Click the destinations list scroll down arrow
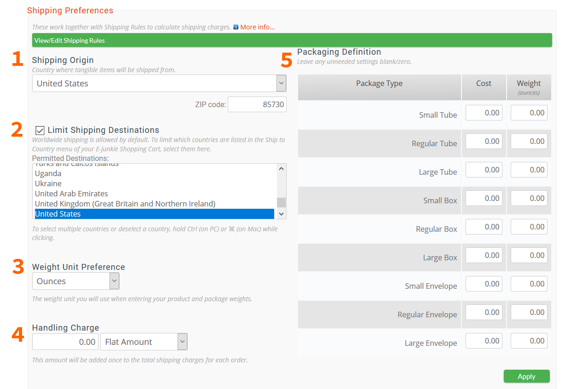 pos(281,214)
